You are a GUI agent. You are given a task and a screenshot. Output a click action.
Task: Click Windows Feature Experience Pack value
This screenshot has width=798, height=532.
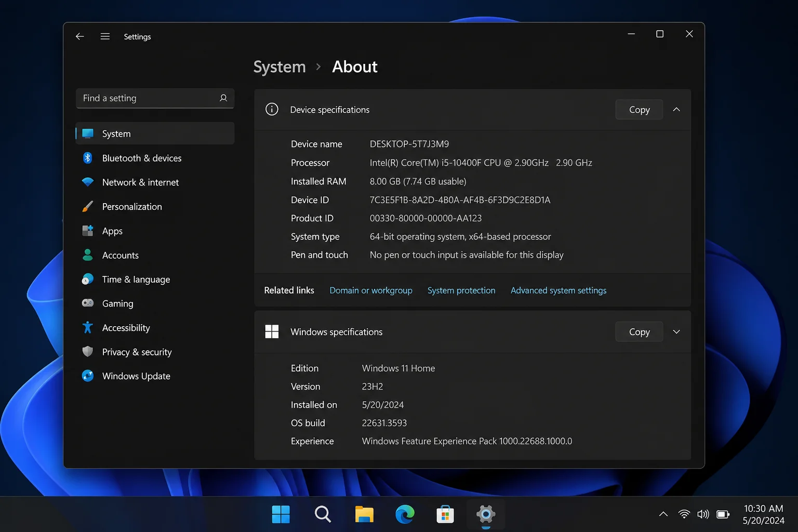(467, 441)
